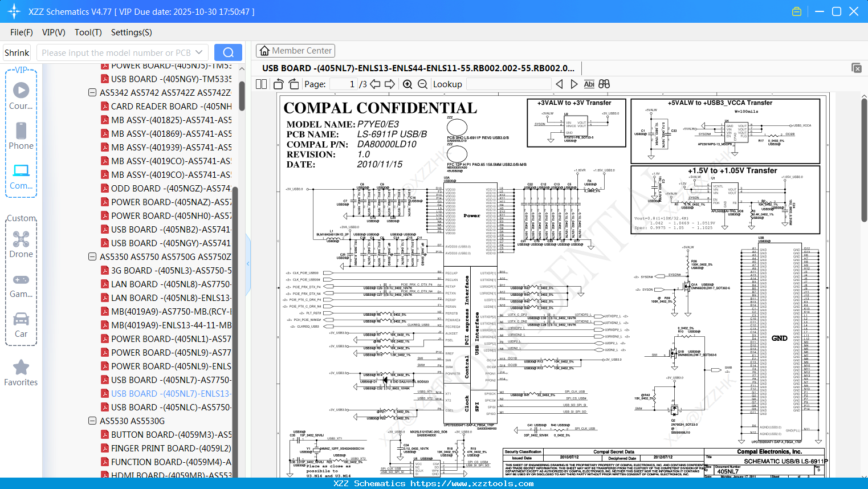Viewport: 868px width, 489px height.
Task: Click the zoom out magnifier icon
Action: 422,84
